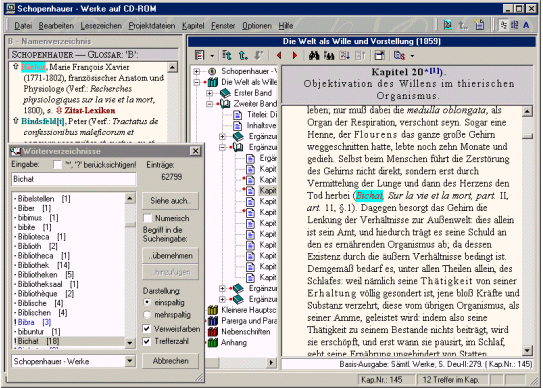Viewport: 543px width, 388px height.
Task: Toggle the tree view layout icon in main toolbar
Action: [503, 25]
